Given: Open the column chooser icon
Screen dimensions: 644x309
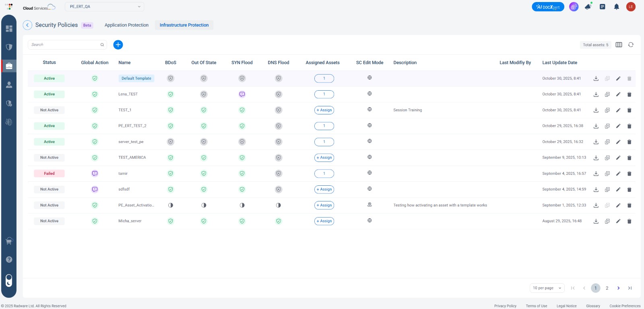Looking at the screenshot, I should 619,45.
